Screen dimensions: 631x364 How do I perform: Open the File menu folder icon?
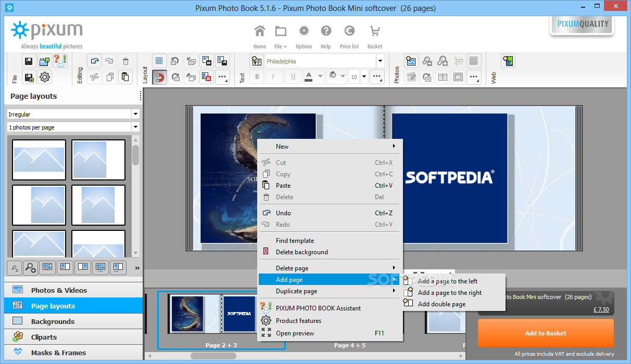click(281, 37)
